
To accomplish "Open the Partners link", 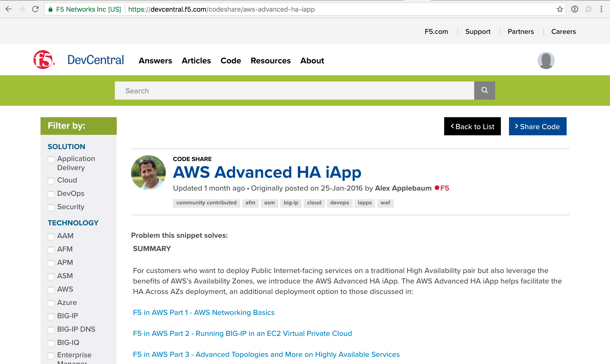I will click(520, 32).
